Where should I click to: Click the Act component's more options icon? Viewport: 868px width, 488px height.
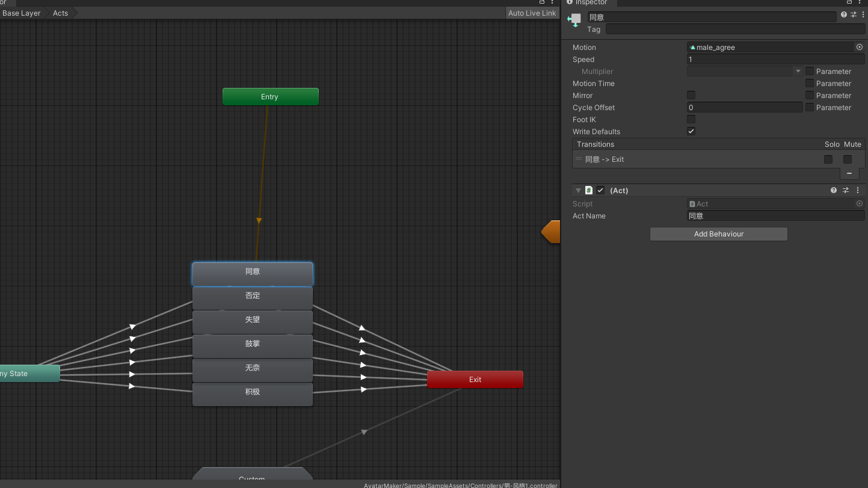pos(858,190)
